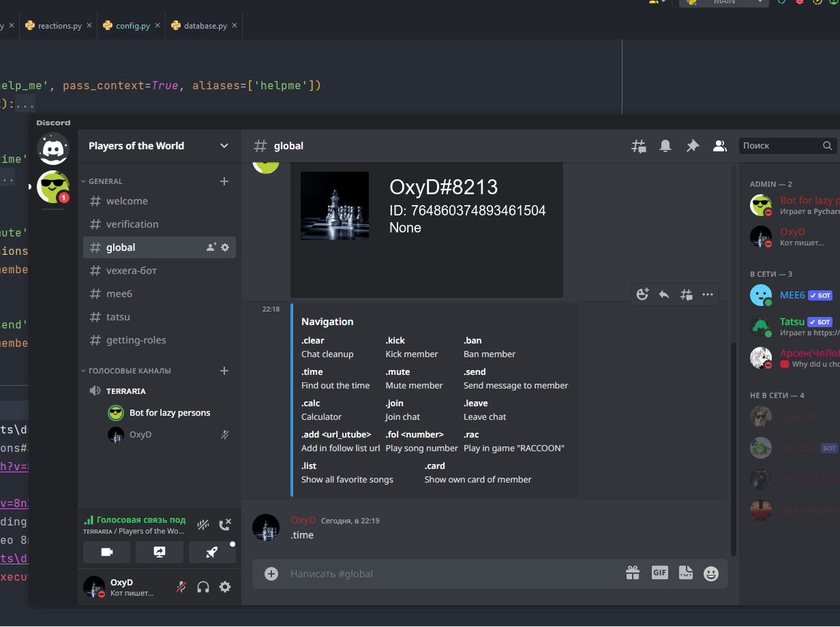Toggle the member list visibility
The width and height of the screenshot is (840, 627).
(719, 146)
